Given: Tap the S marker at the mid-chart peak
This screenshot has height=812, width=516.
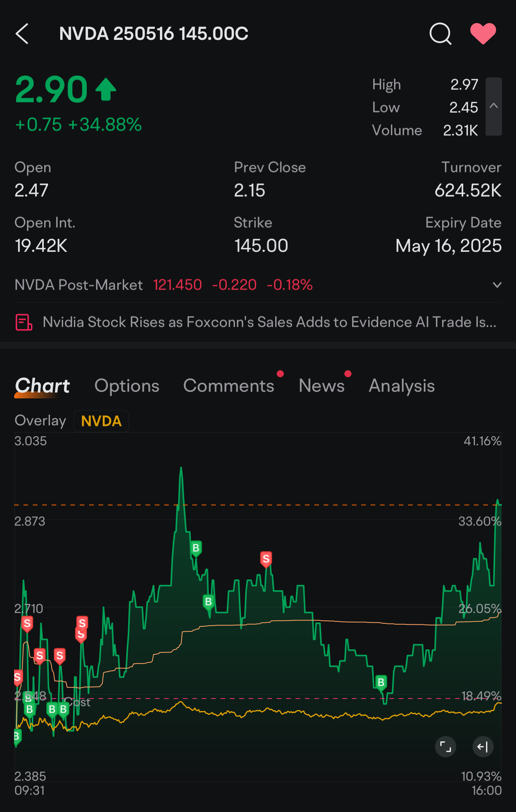Looking at the screenshot, I should pyautogui.click(x=266, y=559).
